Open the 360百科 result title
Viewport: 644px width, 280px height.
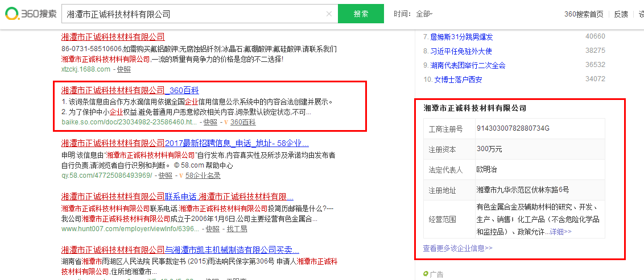click(x=130, y=90)
